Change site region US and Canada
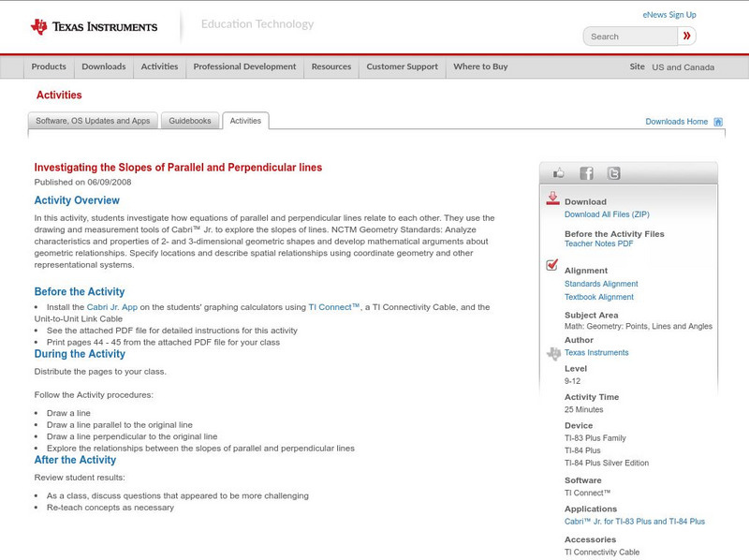Viewport: 749px width, 560px height. click(x=683, y=67)
